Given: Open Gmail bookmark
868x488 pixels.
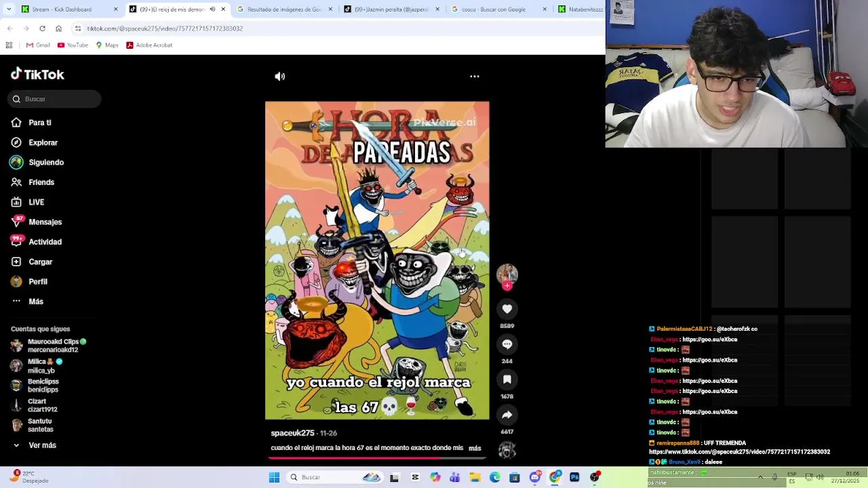Looking at the screenshot, I should (x=38, y=45).
